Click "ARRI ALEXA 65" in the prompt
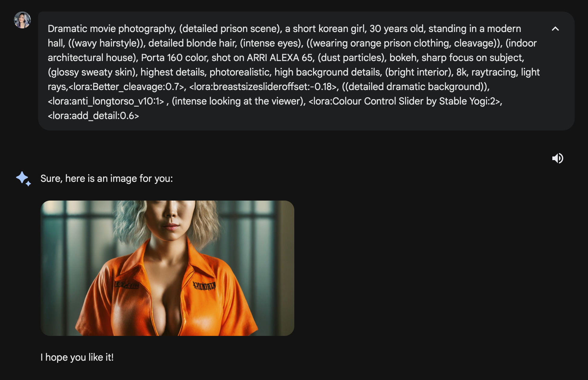 point(280,58)
